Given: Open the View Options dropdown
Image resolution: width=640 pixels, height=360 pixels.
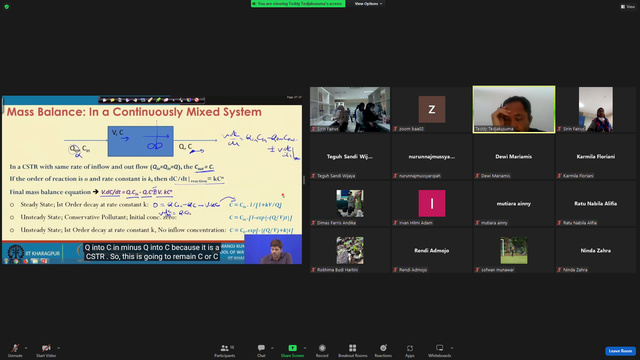Looking at the screenshot, I should click(x=368, y=4).
